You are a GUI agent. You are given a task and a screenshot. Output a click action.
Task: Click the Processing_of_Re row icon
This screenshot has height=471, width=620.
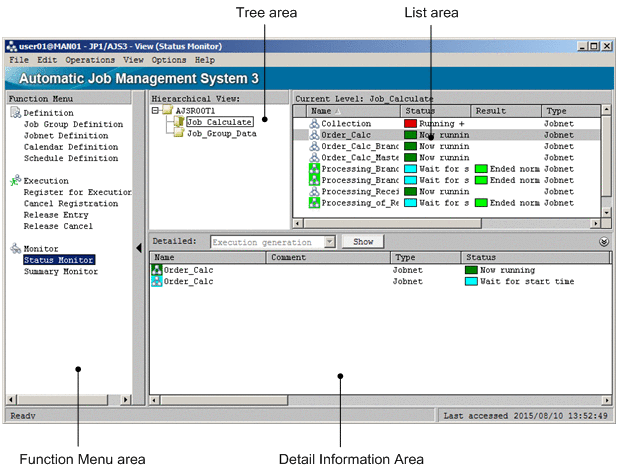(x=314, y=203)
